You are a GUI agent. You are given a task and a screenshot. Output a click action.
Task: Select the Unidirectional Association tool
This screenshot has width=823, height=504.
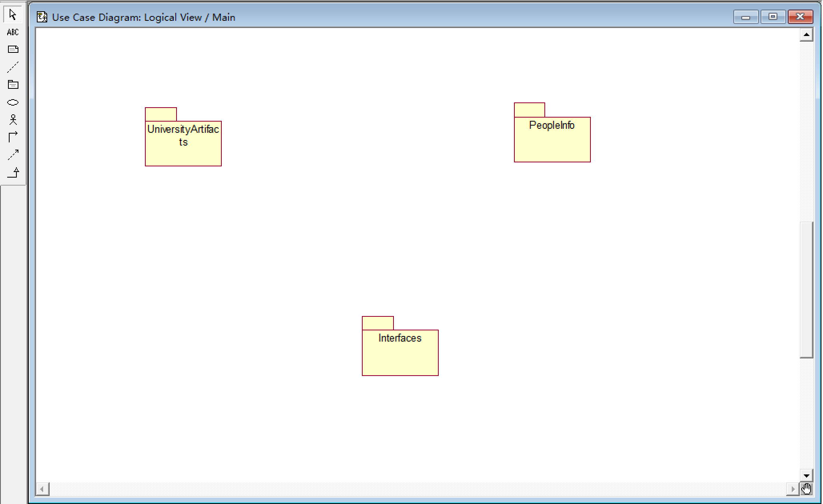point(13,137)
